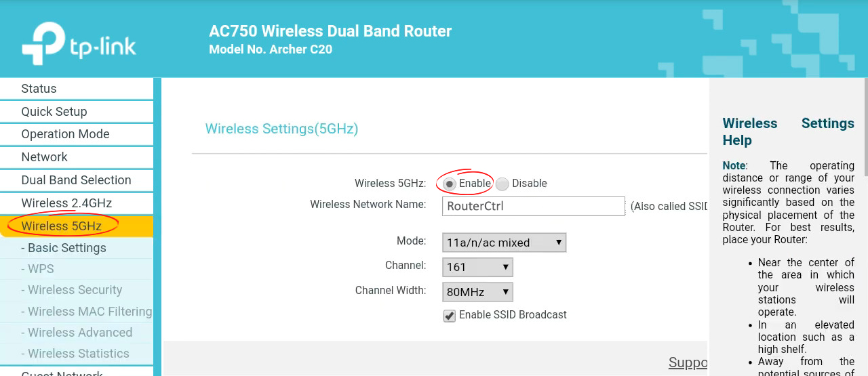Go to Wireless Security submenu
This screenshot has width=868, height=376.
(x=75, y=290)
